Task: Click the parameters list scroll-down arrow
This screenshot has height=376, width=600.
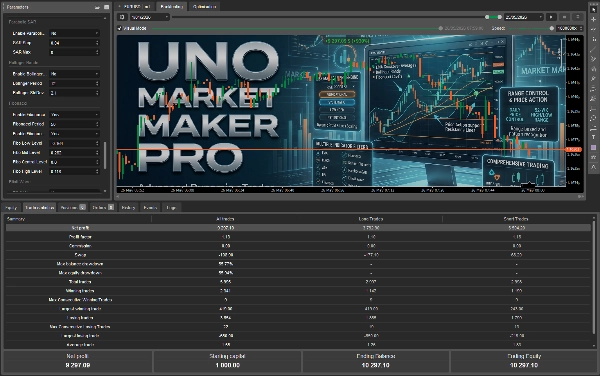Action: point(105,191)
